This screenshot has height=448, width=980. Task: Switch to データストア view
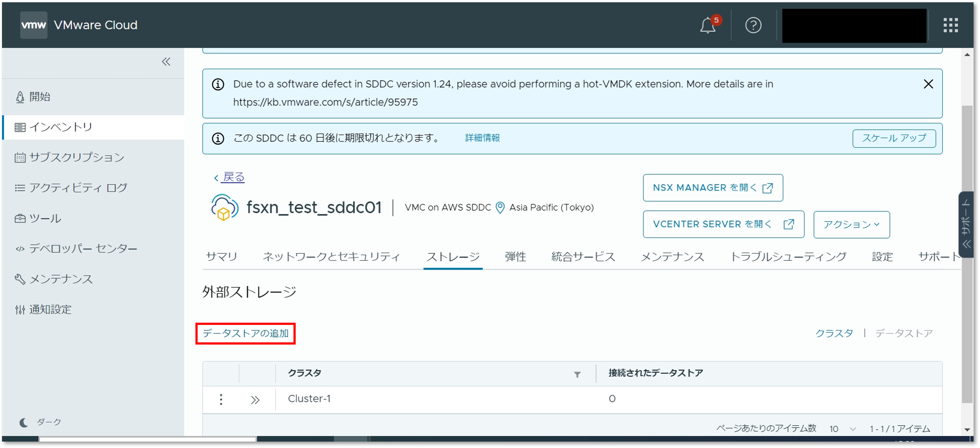904,334
